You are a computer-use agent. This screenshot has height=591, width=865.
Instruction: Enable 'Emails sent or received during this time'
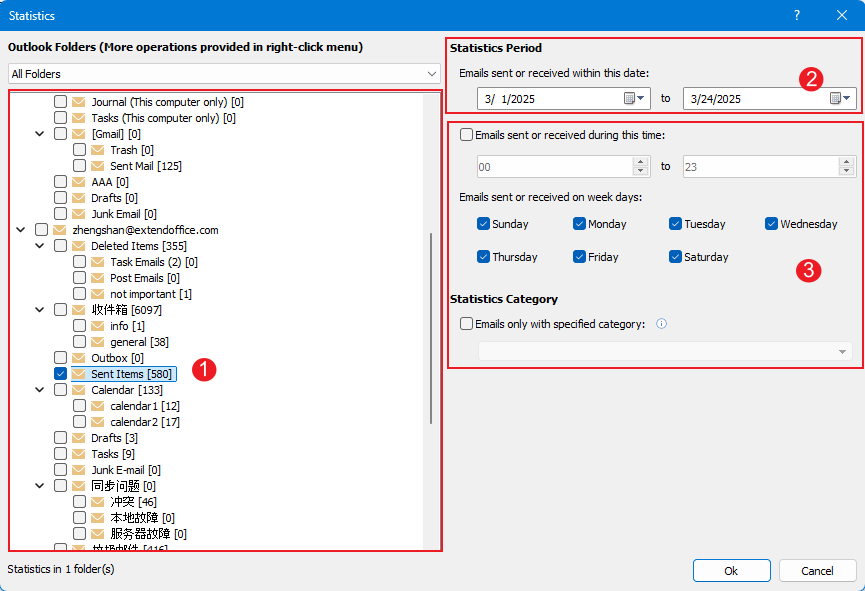coord(467,135)
